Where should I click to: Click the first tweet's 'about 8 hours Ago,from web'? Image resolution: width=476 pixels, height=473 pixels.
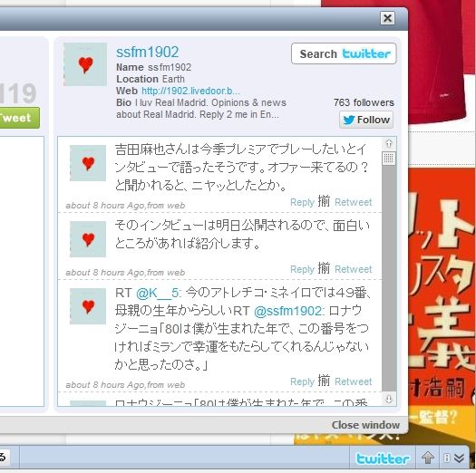(x=125, y=206)
